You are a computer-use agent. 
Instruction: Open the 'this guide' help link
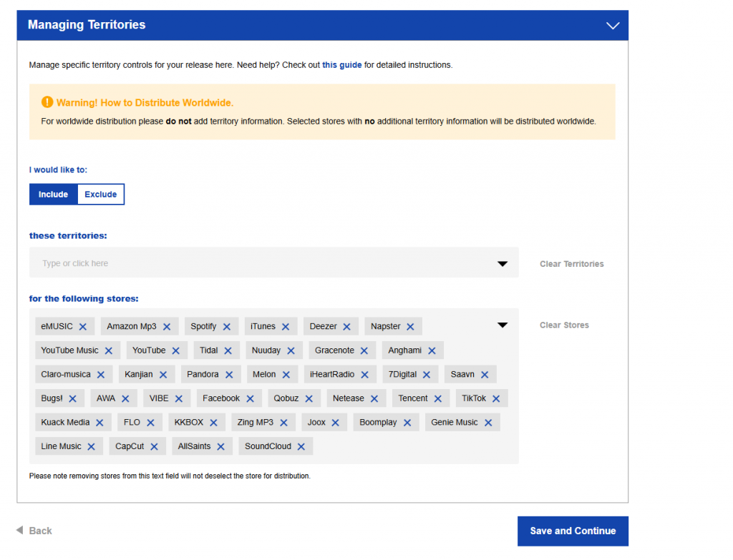(x=341, y=65)
